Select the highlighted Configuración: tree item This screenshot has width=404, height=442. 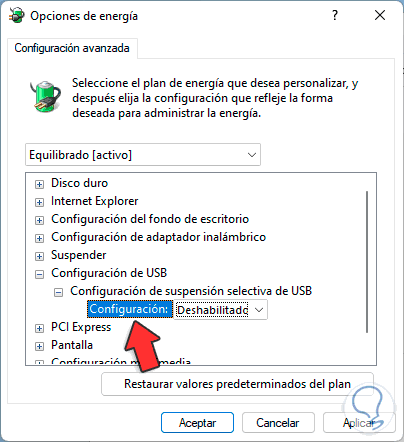pyautogui.click(x=129, y=309)
